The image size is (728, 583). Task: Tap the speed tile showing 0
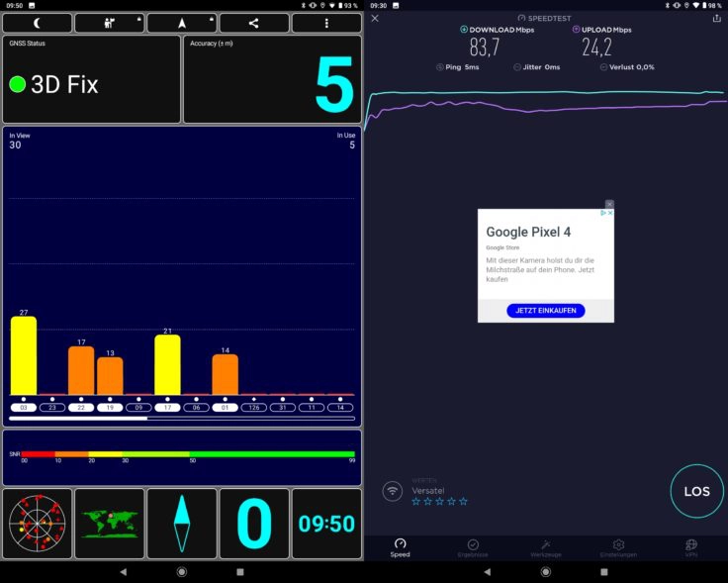coord(254,523)
